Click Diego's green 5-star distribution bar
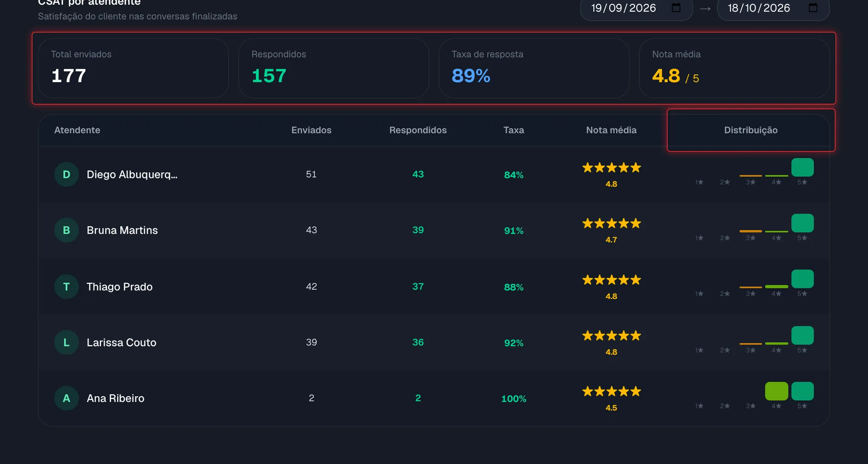The image size is (868, 464). point(802,167)
